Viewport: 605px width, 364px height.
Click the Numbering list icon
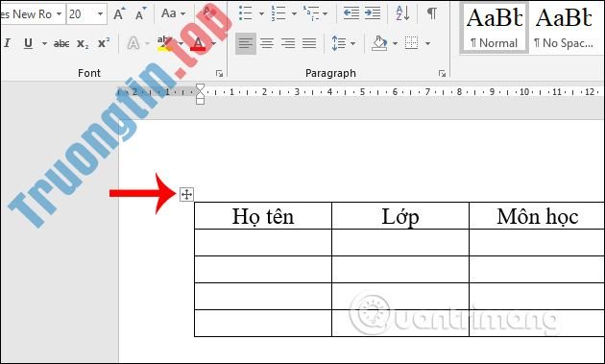(278, 13)
